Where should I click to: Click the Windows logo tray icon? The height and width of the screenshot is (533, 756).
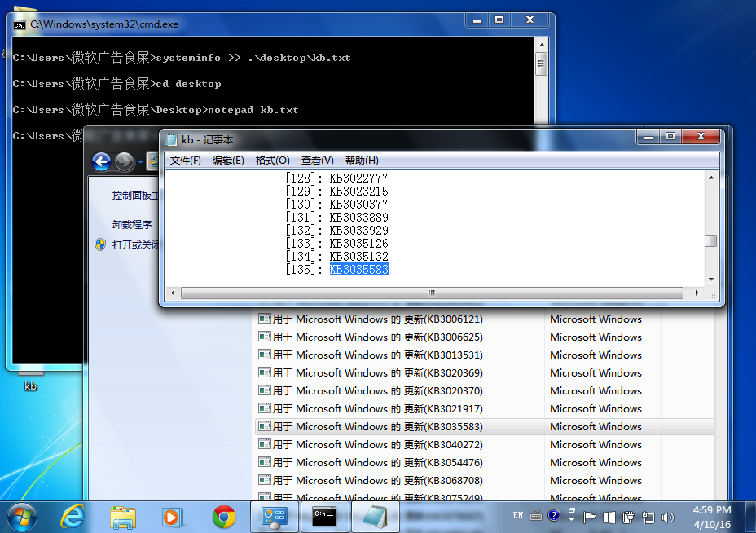click(609, 518)
